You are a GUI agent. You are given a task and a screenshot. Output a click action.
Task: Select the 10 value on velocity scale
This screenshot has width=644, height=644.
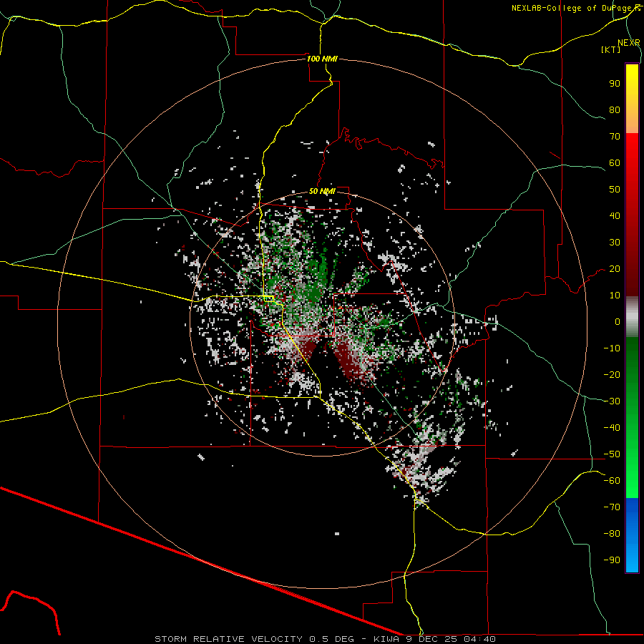[x=615, y=296]
